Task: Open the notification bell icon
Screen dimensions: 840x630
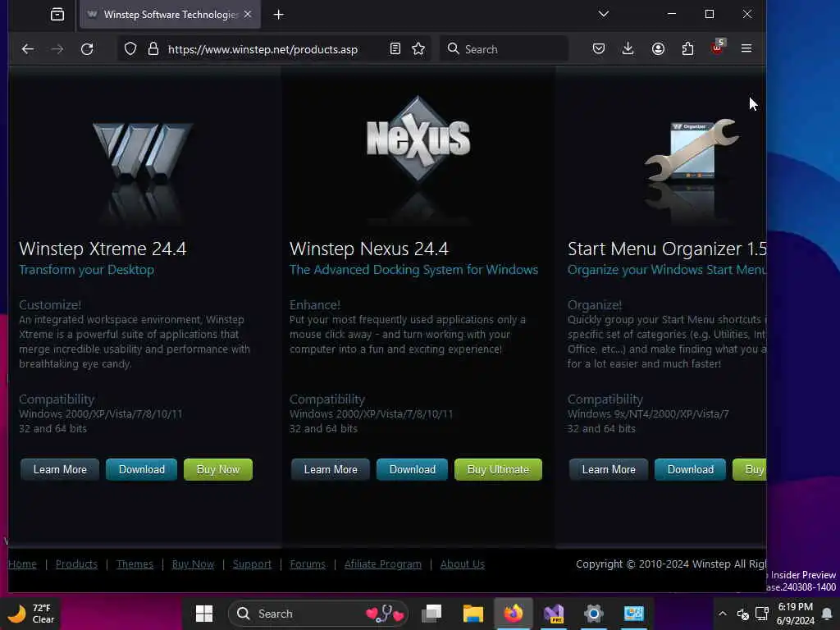Action: pos(827,614)
